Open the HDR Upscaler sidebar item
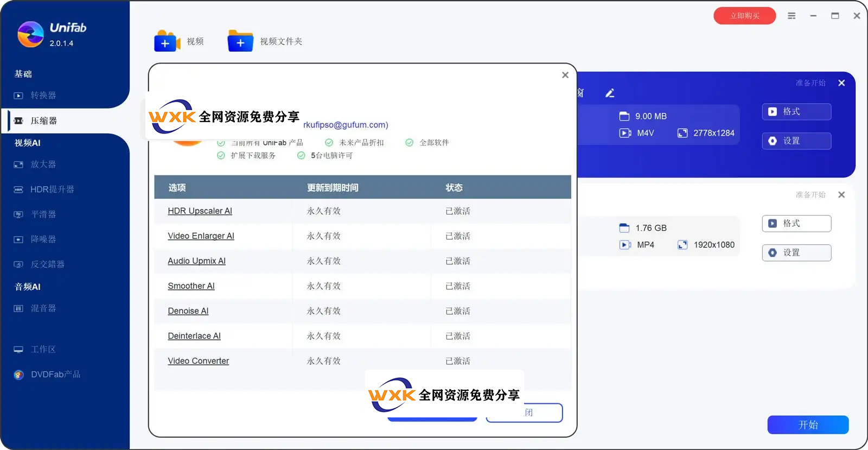 (52, 189)
